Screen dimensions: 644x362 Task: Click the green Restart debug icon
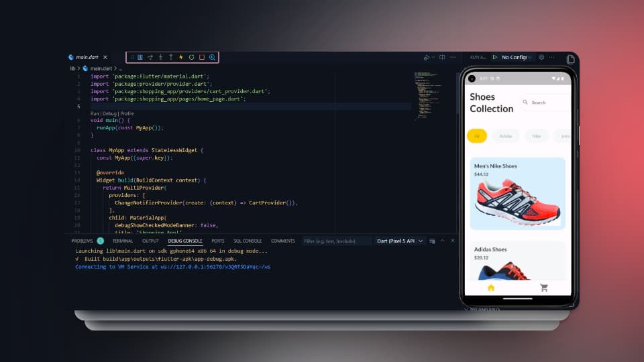pos(191,58)
